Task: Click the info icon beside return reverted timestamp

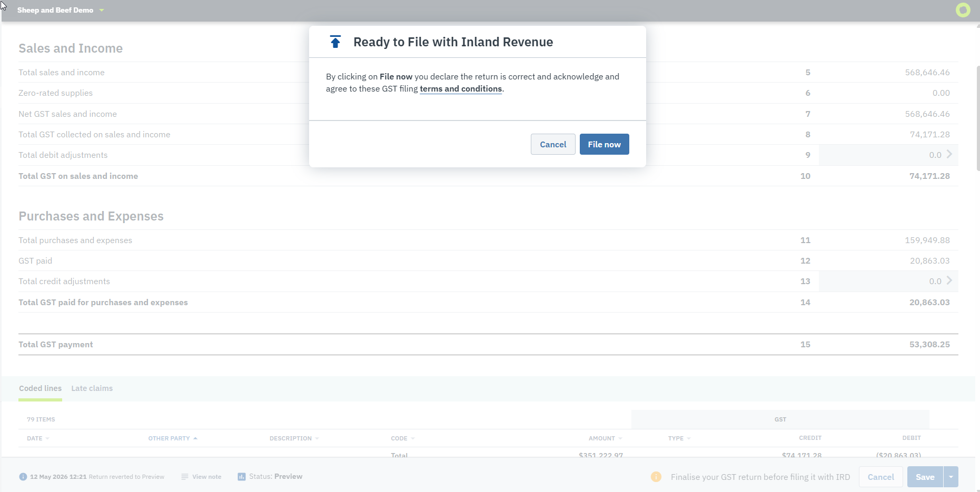Action: [23, 477]
